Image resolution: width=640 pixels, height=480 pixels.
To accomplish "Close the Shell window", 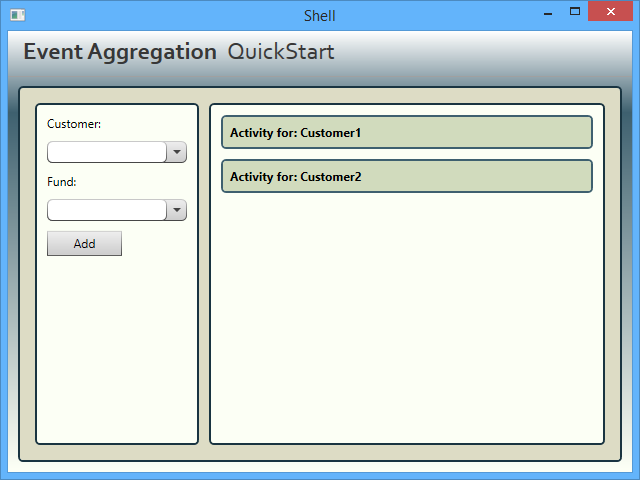I will (611, 11).
